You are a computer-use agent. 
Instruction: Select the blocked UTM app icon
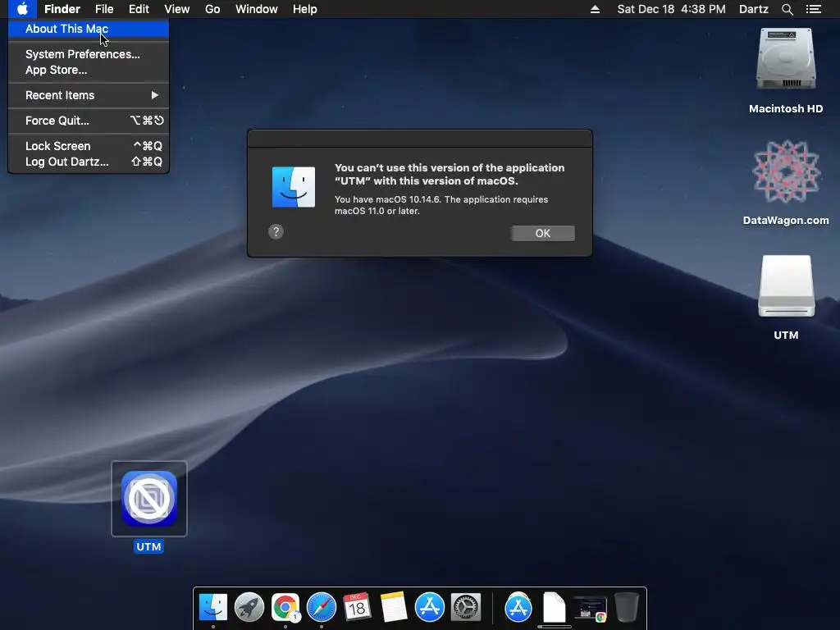pyautogui.click(x=149, y=499)
